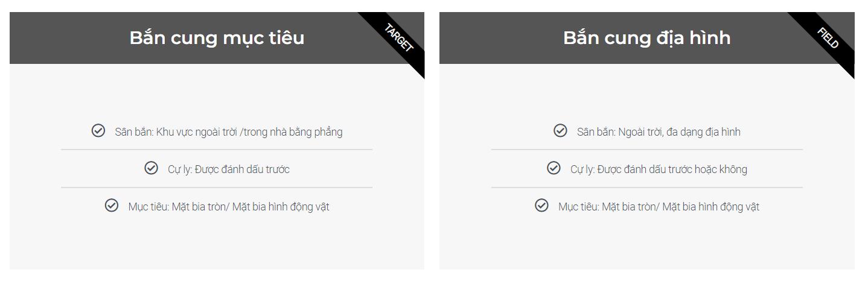Click text "Sân bắn: Ngoài trời, đa dạng địa hình"

click(658, 132)
